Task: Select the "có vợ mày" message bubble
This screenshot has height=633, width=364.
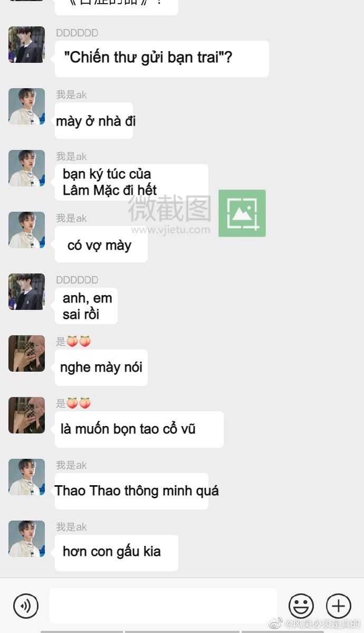Action: (x=101, y=244)
